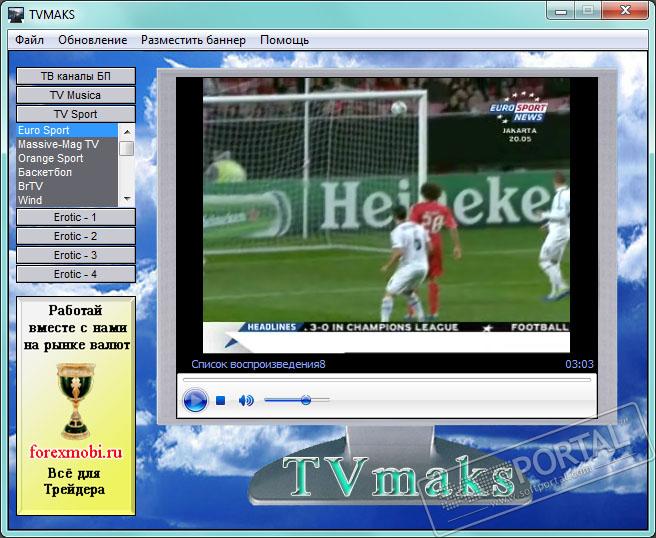Open the Помощь menu
656x538 pixels.
(284, 40)
